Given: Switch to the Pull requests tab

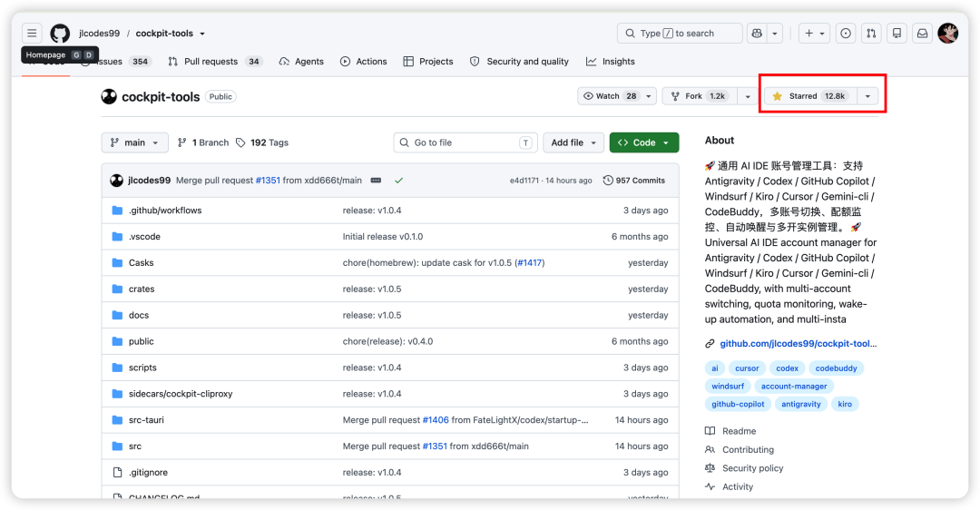Looking at the screenshot, I should tap(215, 61).
